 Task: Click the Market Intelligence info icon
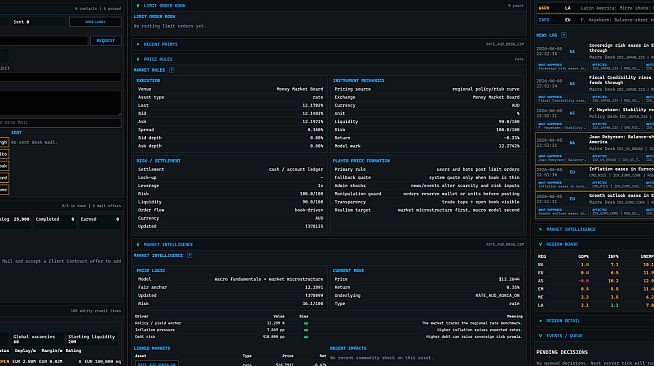coord(189,255)
